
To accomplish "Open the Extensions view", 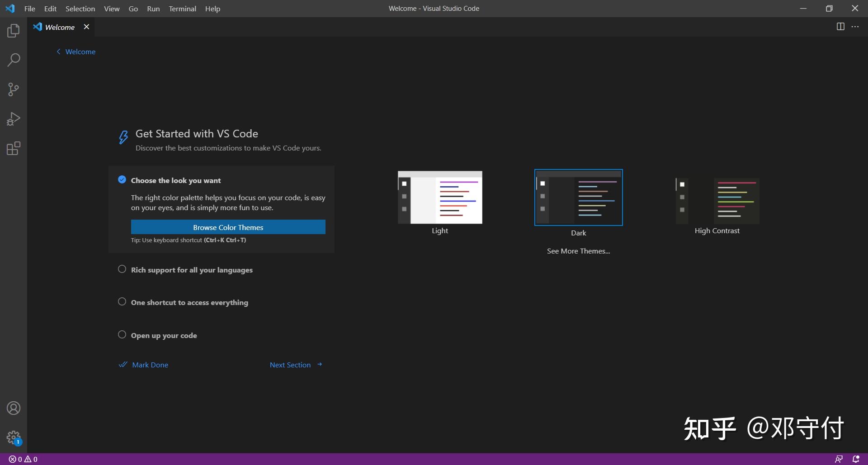I will coord(13,148).
